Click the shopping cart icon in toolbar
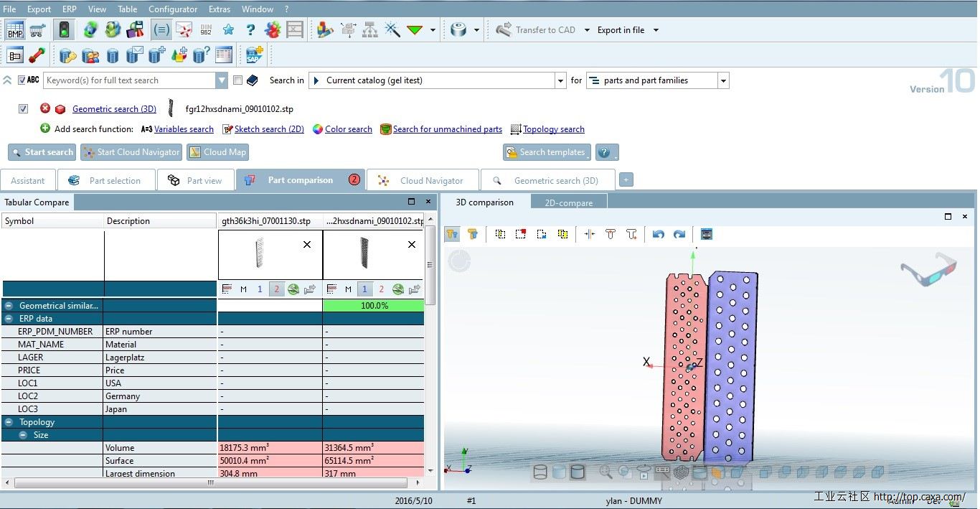This screenshot has height=509, width=980. (x=38, y=30)
